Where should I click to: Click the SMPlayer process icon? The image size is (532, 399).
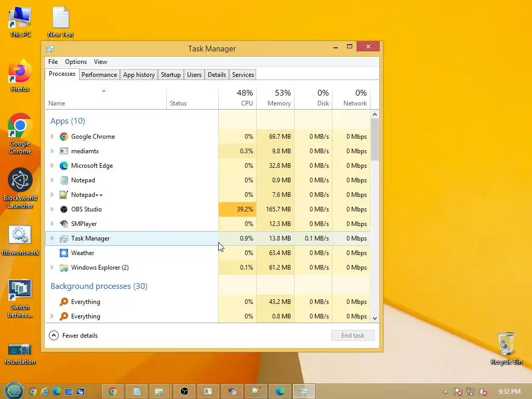[63, 224]
